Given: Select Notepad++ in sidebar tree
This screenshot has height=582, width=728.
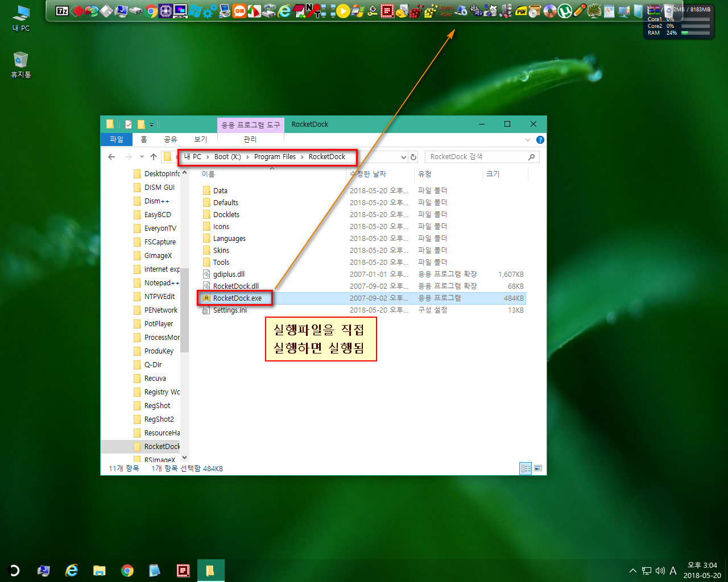Looking at the screenshot, I should 162,282.
